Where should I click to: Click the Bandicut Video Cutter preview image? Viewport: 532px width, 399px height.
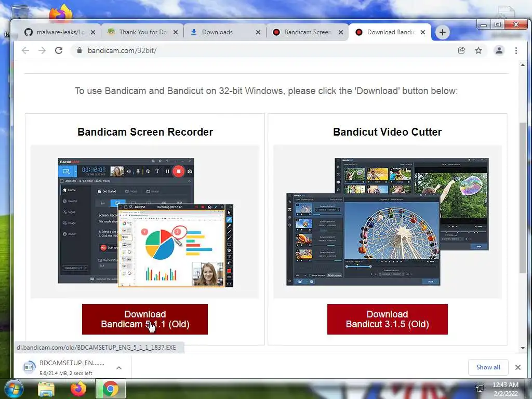pyautogui.click(x=388, y=221)
